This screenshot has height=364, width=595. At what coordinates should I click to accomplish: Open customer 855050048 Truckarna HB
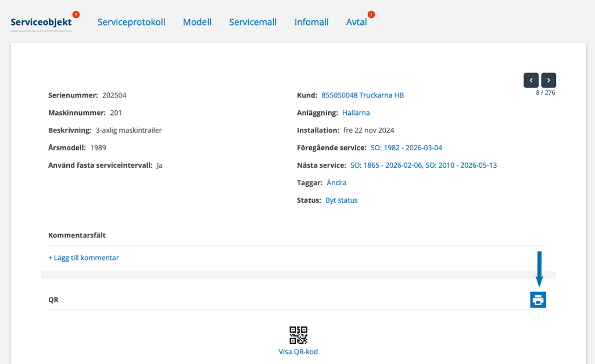point(362,95)
